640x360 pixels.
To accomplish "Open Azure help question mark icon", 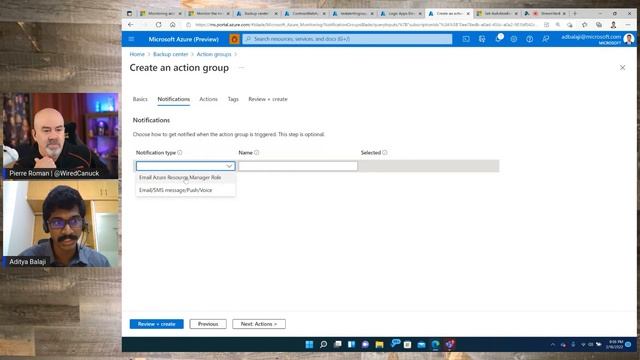I will [529, 39].
